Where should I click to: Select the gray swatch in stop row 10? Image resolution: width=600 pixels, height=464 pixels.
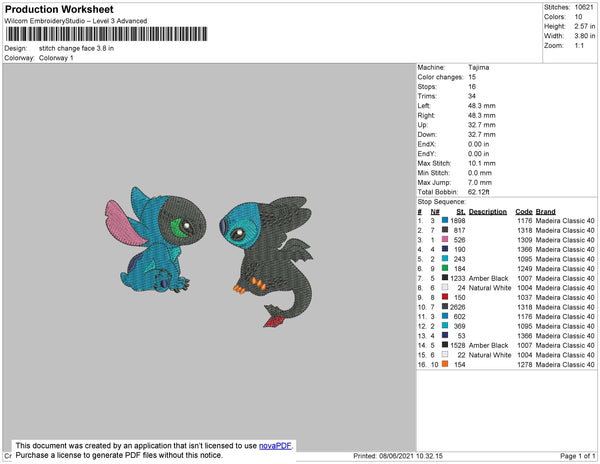445,306
